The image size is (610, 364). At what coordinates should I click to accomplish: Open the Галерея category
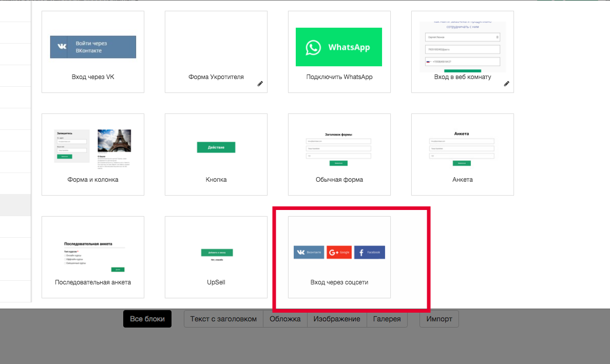pyautogui.click(x=387, y=319)
